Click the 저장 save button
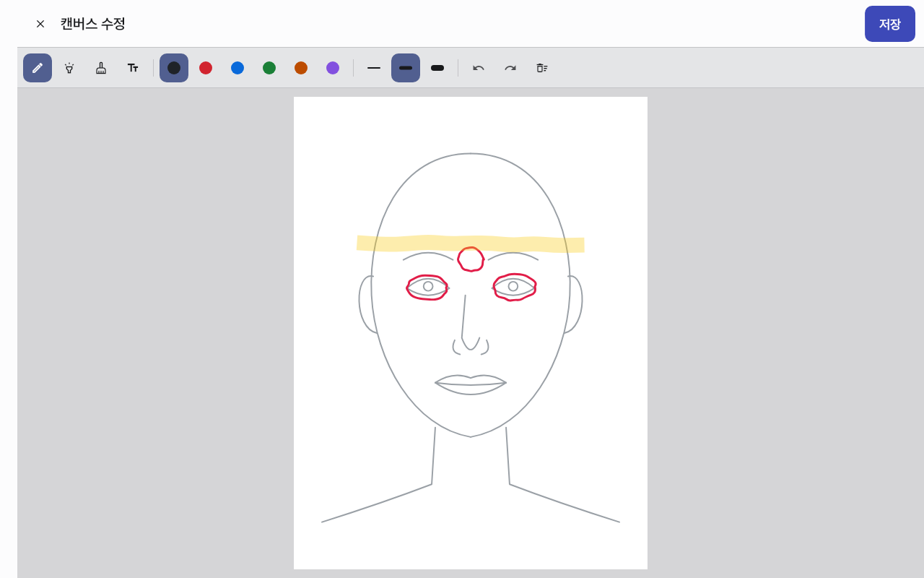This screenshot has width=924, height=578. (890, 24)
